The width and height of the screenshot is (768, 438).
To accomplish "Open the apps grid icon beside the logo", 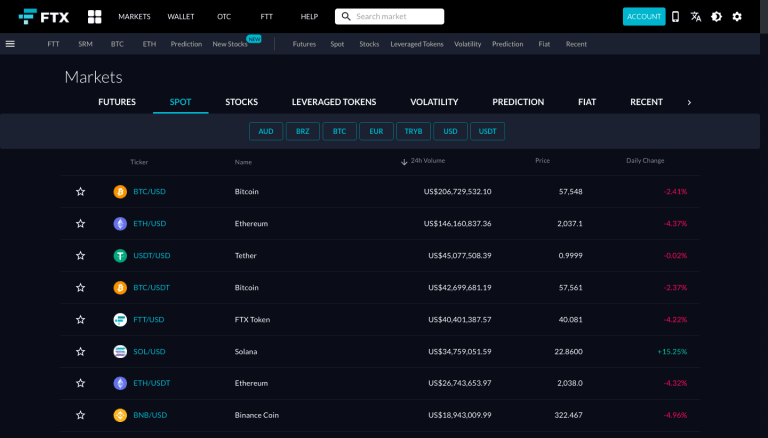I will (x=95, y=17).
